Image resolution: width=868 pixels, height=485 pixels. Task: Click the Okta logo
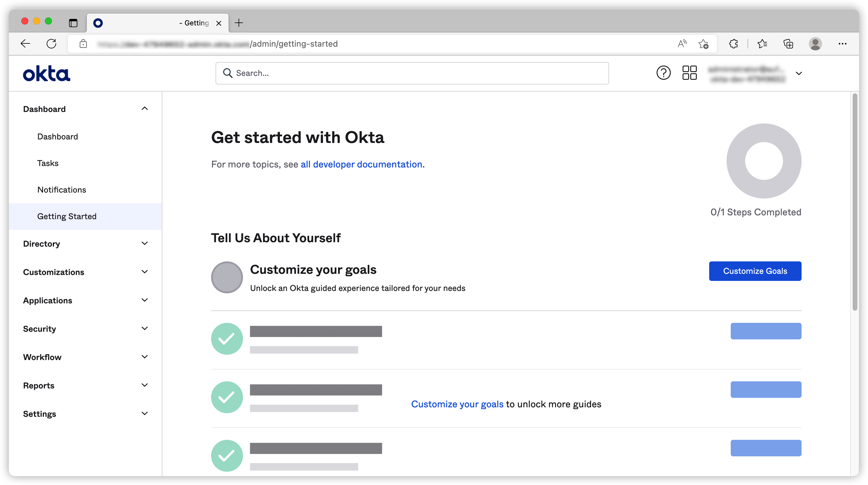(47, 74)
